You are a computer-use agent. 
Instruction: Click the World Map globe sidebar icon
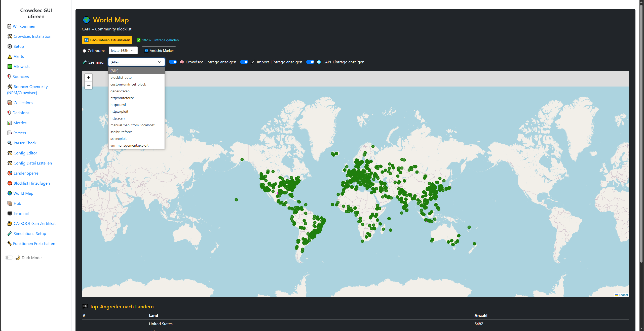click(x=10, y=193)
